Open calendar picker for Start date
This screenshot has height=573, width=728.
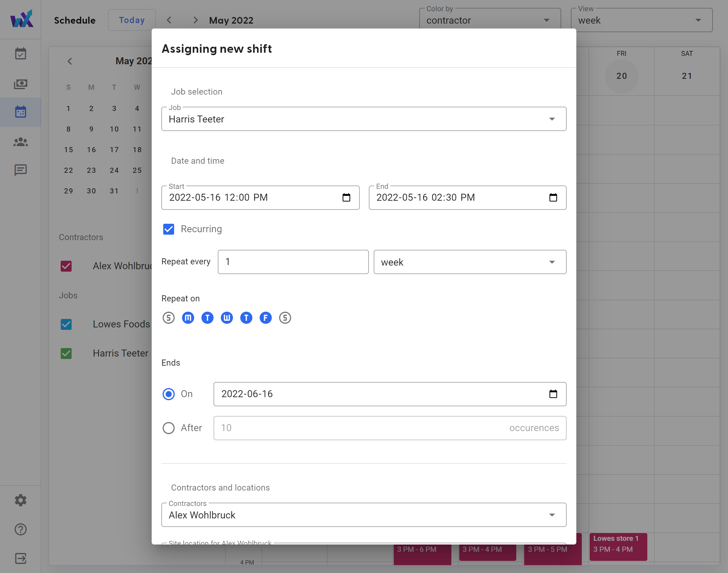[x=346, y=198]
